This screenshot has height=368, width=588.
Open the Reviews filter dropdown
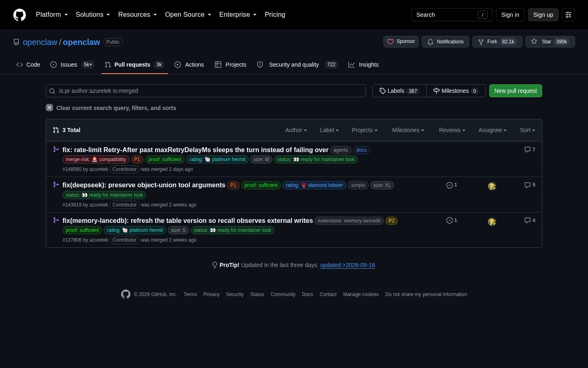(452, 130)
